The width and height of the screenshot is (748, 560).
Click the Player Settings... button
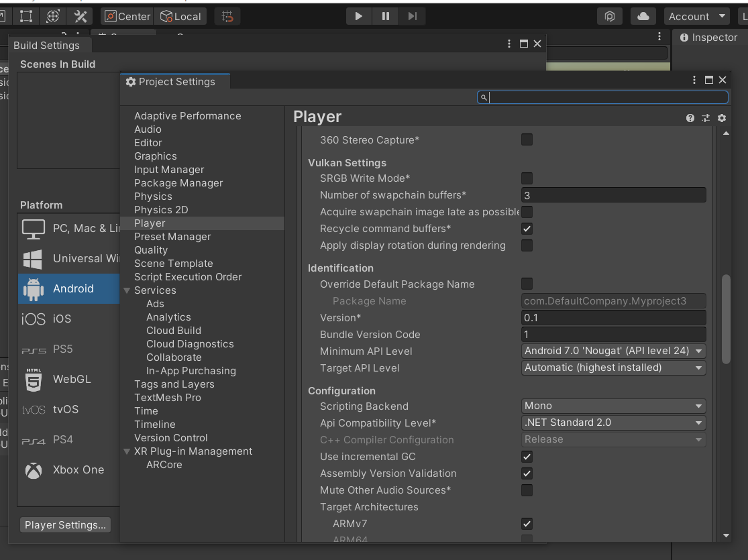65,524
